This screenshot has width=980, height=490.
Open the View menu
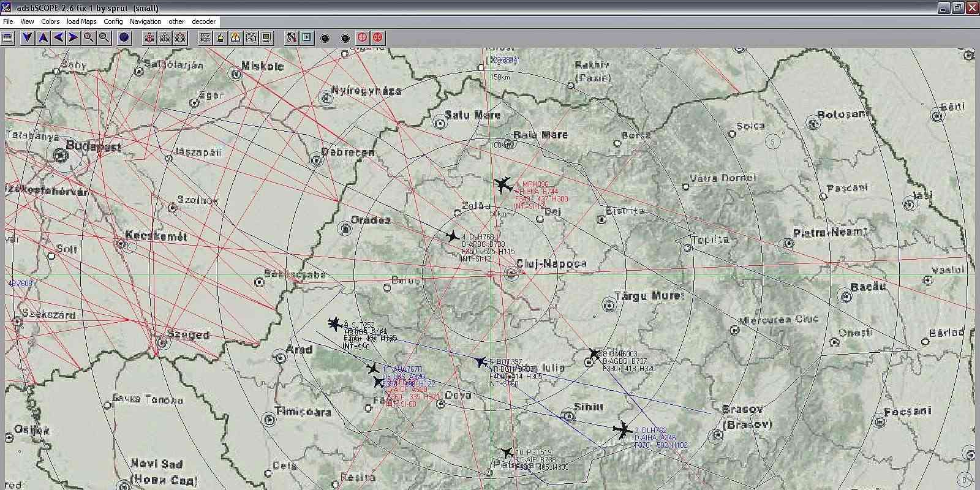27,21
